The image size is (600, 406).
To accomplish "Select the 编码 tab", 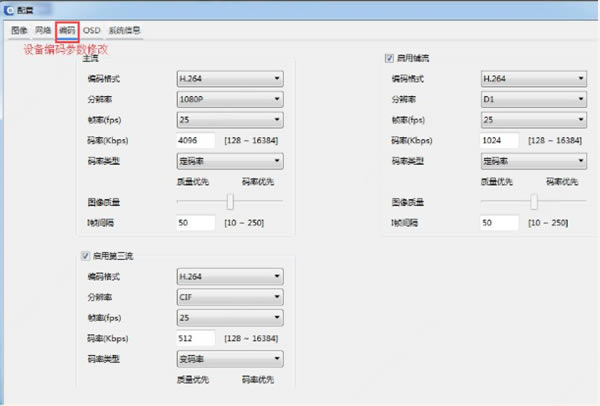I will [x=67, y=30].
